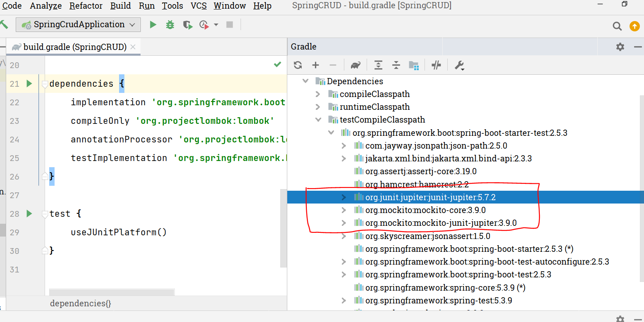Expand spring-boot-test-autoconfigure:2.5.3 node

tap(344, 262)
